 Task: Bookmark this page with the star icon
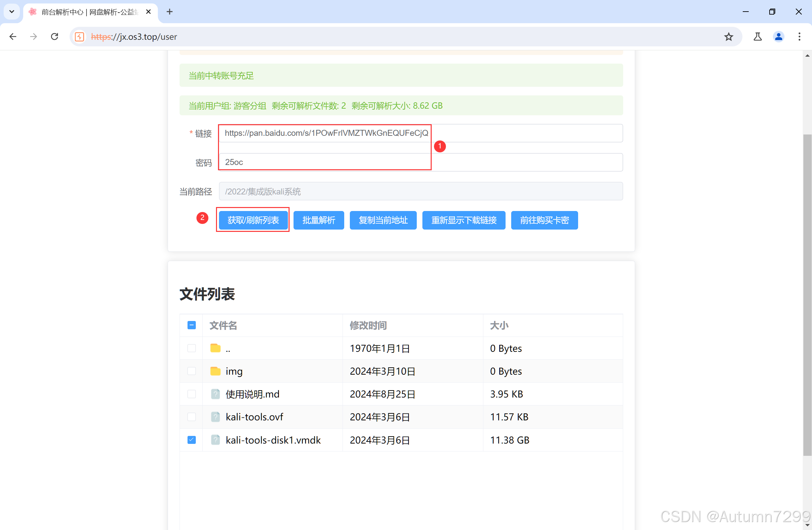pos(729,36)
